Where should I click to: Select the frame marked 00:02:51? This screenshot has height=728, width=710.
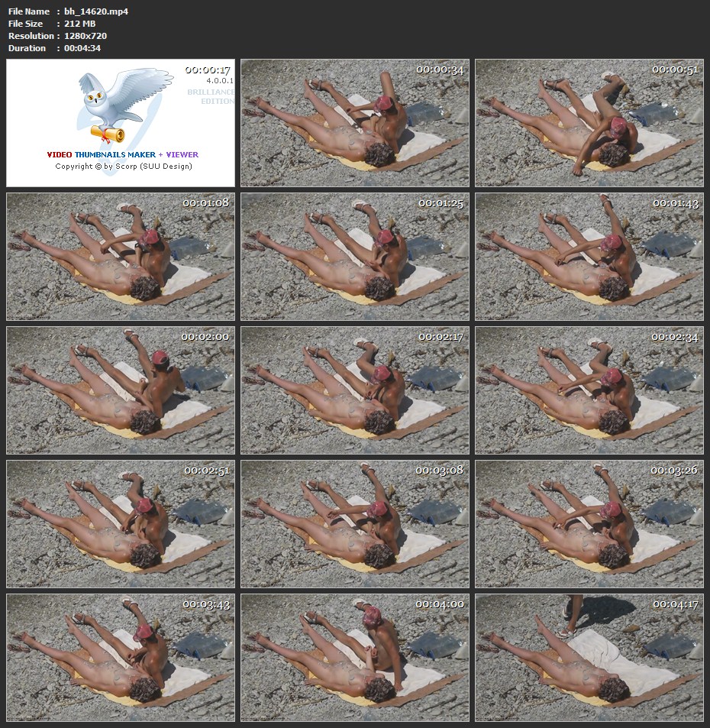[x=121, y=524]
